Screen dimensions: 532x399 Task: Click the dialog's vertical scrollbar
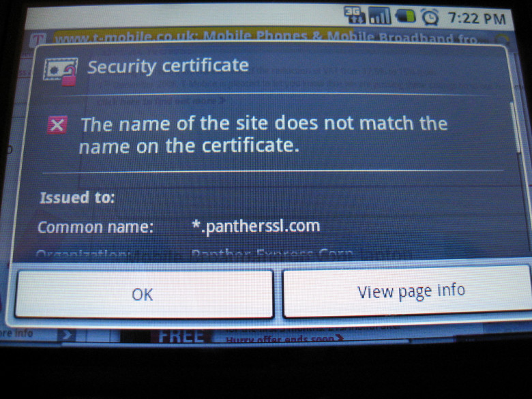tap(518, 128)
